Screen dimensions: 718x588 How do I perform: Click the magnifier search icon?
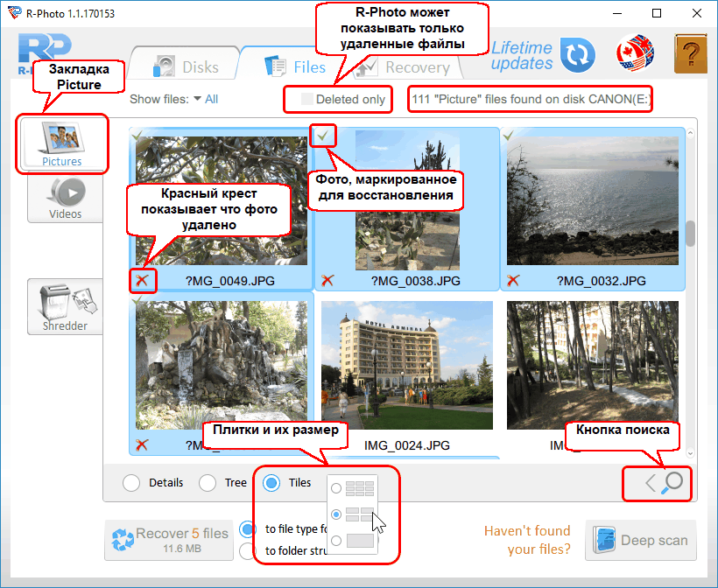point(672,482)
